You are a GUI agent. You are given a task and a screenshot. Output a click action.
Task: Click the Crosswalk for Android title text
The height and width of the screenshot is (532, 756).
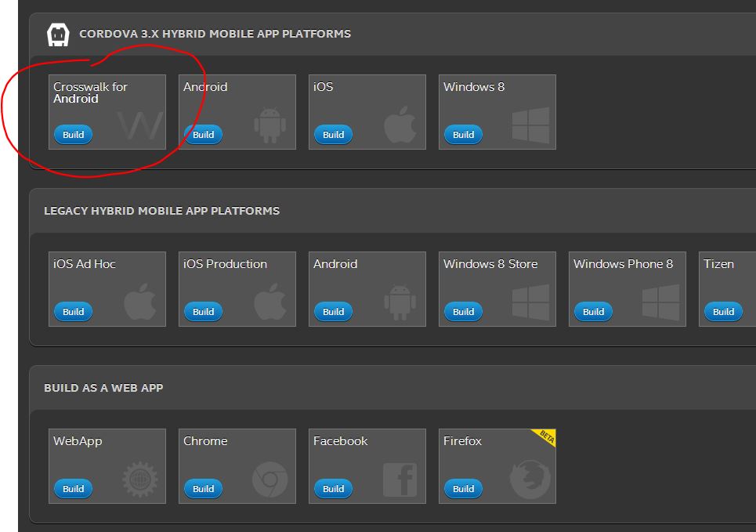[x=90, y=92]
